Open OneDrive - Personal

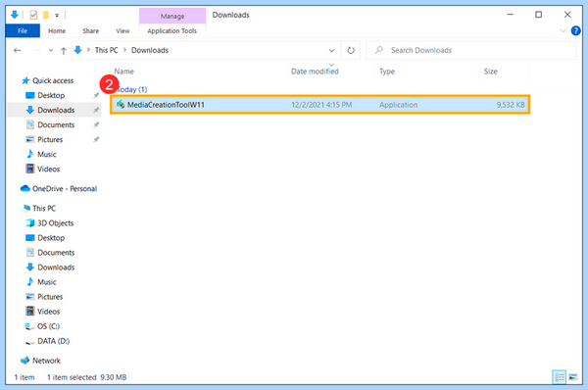pyautogui.click(x=65, y=188)
